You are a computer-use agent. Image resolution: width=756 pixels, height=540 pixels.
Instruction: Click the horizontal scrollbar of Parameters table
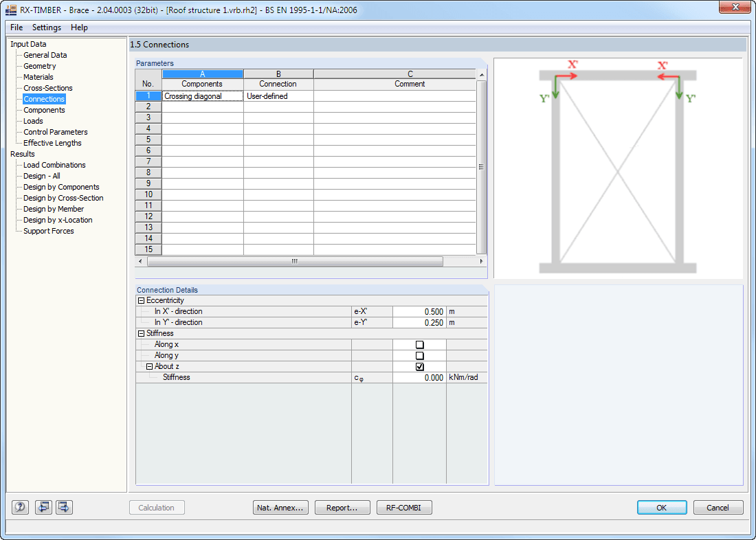click(x=295, y=261)
